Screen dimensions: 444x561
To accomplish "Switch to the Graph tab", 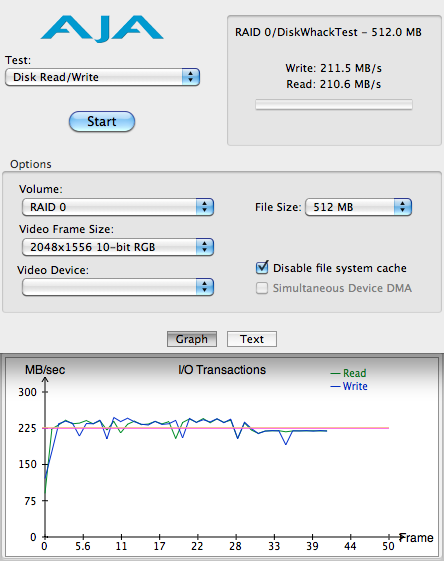I will [192, 339].
